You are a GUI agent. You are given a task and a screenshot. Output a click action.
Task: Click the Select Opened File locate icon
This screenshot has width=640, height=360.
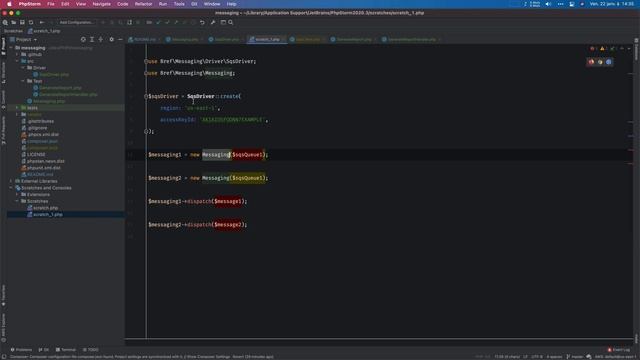coord(83,40)
